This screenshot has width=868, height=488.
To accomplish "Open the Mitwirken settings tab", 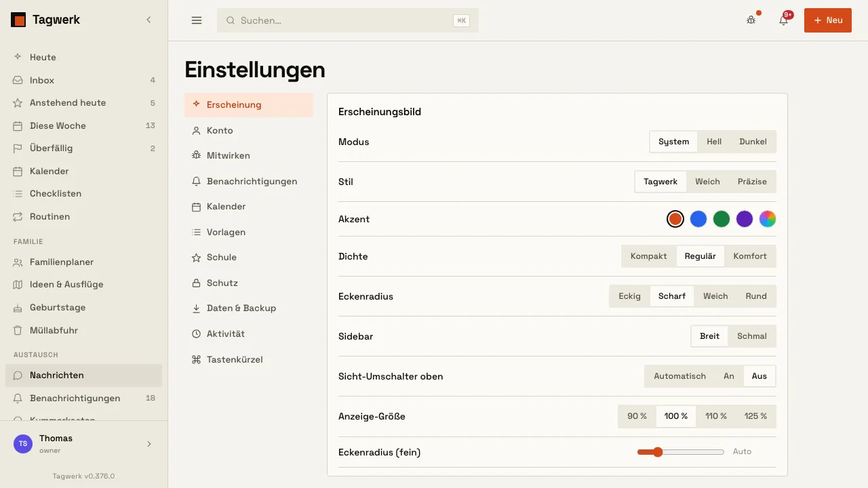I will pyautogui.click(x=249, y=156).
